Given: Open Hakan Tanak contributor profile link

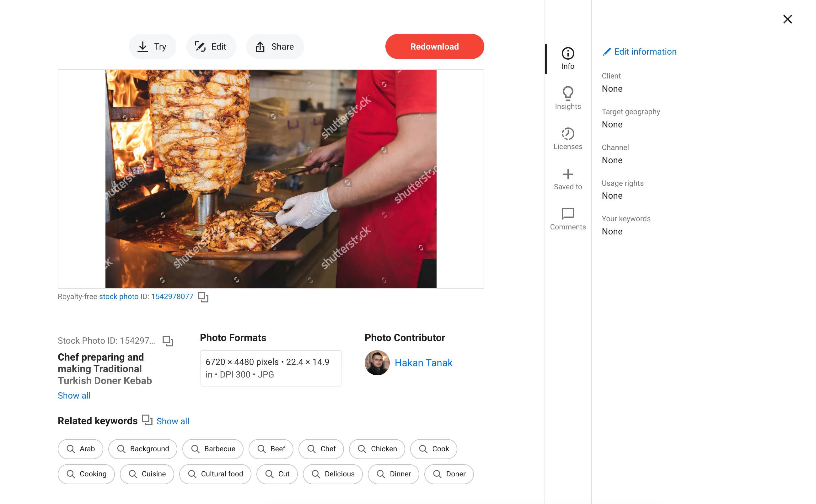Looking at the screenshot, I should (423, 362).
